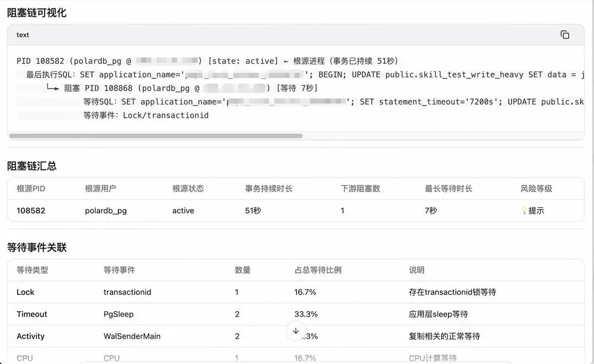Click the 风险等级 column header
594x364 pixels.
(x=536, y=189)
